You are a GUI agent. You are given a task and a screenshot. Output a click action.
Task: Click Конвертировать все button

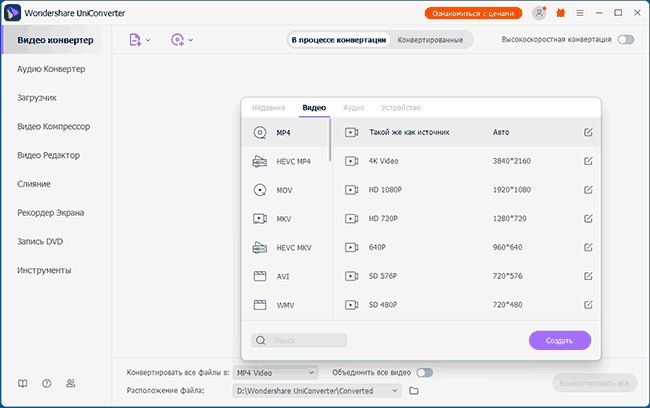pos(594,383)
